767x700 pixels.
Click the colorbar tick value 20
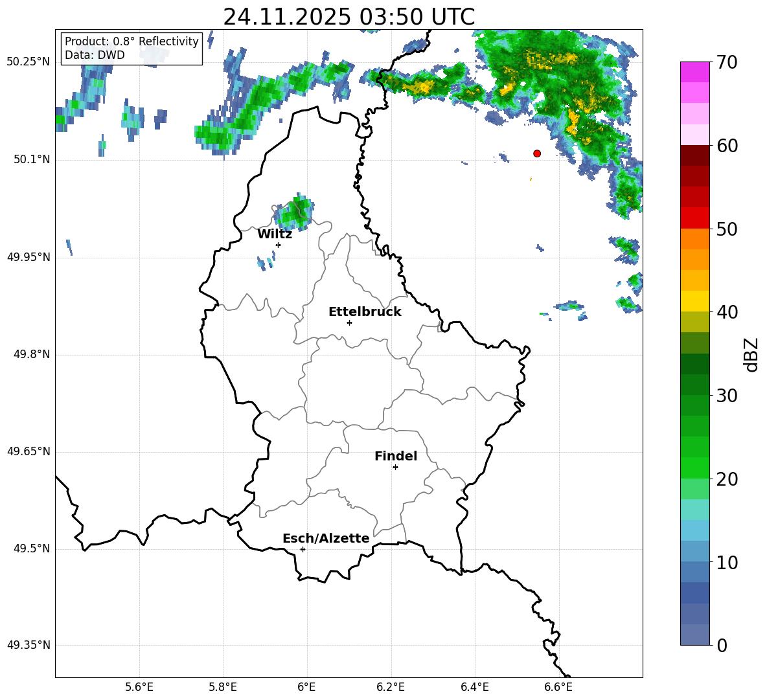727,479
